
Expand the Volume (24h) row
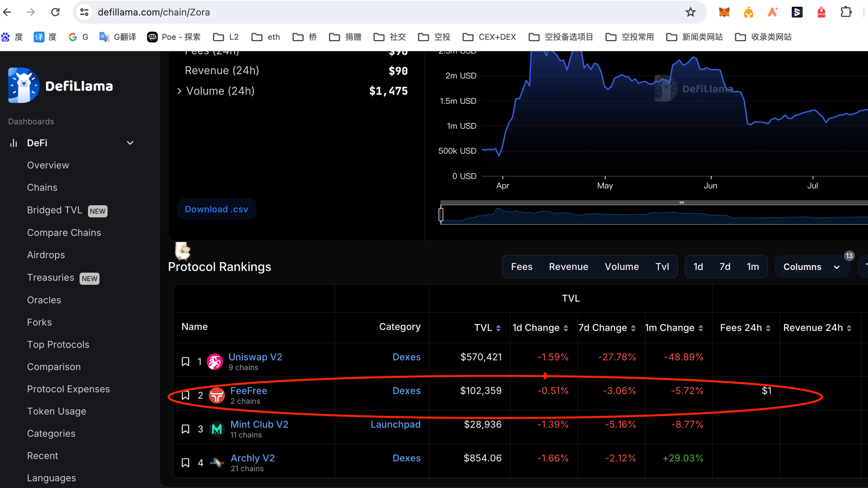[179, 91]
